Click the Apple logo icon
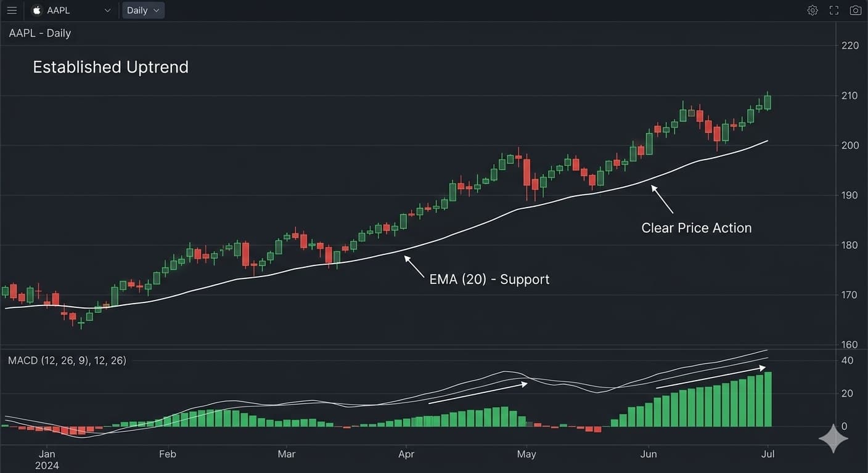The width and height of the screenshot is (868, 473). [x=36, y=10]
